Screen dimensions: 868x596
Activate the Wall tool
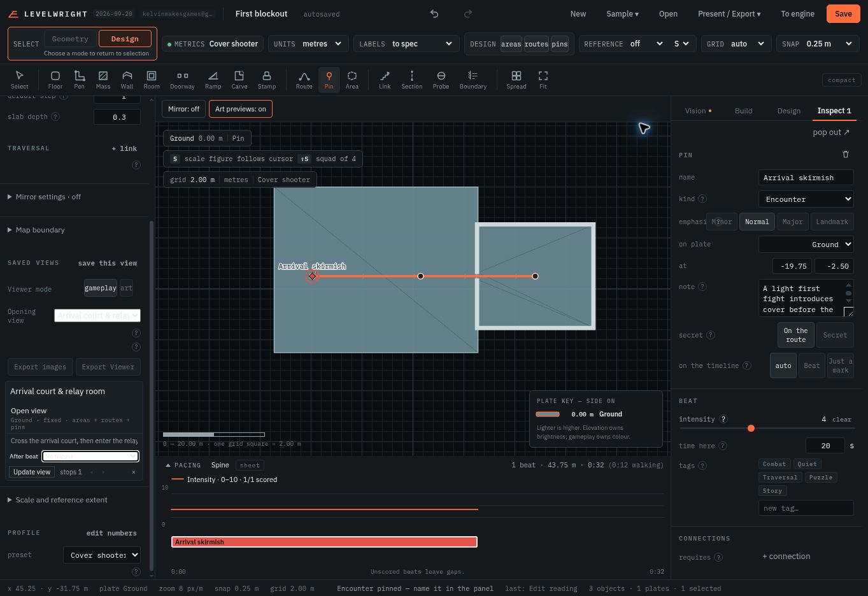pos(127,80)
